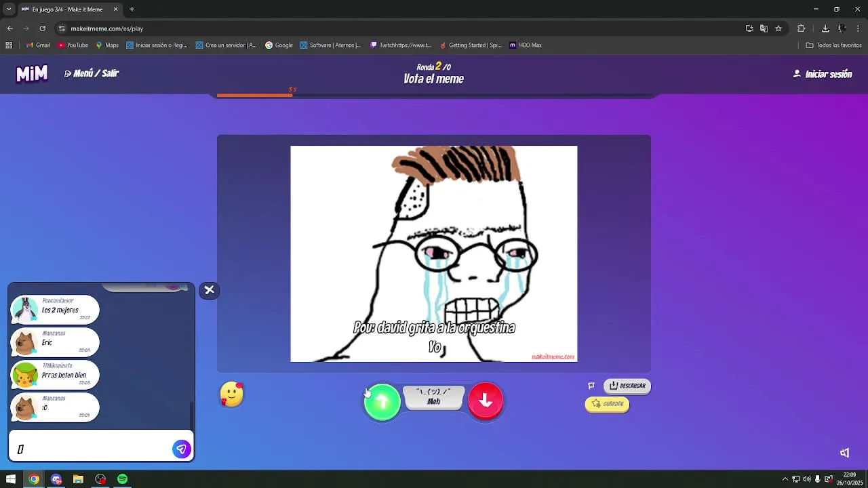Click the meme image thumbnail
The image size is (868, 488).
434,253
